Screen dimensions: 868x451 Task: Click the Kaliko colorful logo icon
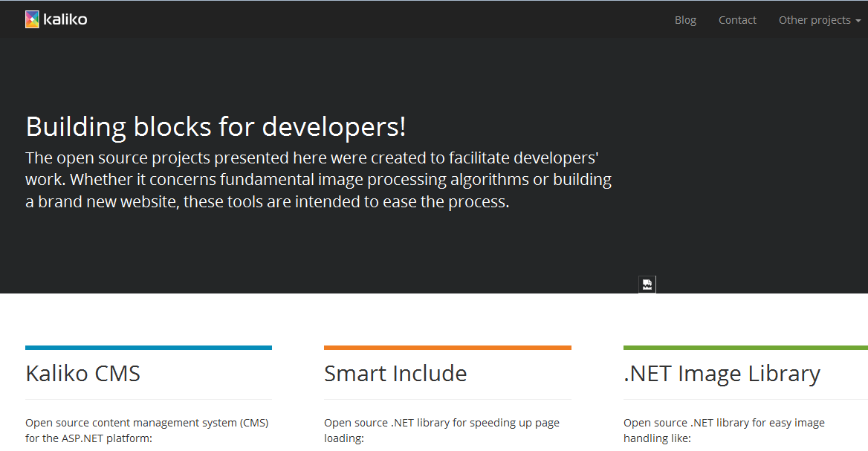tap(32, 19)
